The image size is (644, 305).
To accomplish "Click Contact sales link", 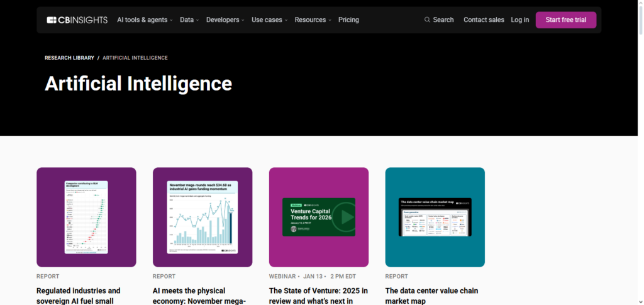I will pyautogui.click(x=484, y=19).
